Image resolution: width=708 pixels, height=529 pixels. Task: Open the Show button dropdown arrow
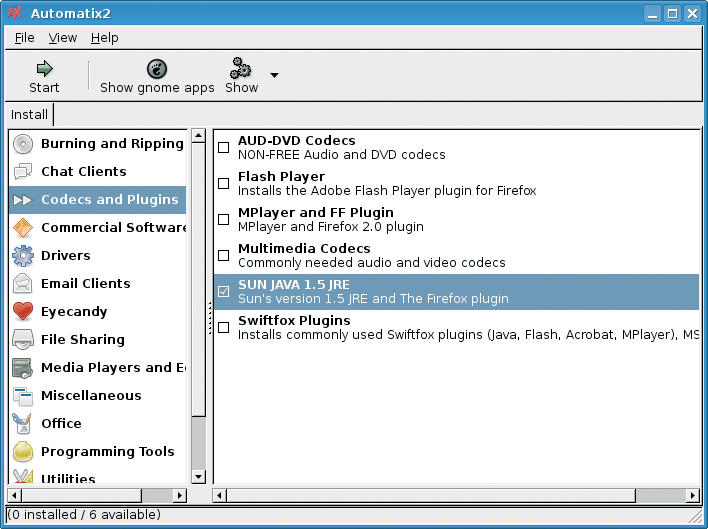[274, 75]
